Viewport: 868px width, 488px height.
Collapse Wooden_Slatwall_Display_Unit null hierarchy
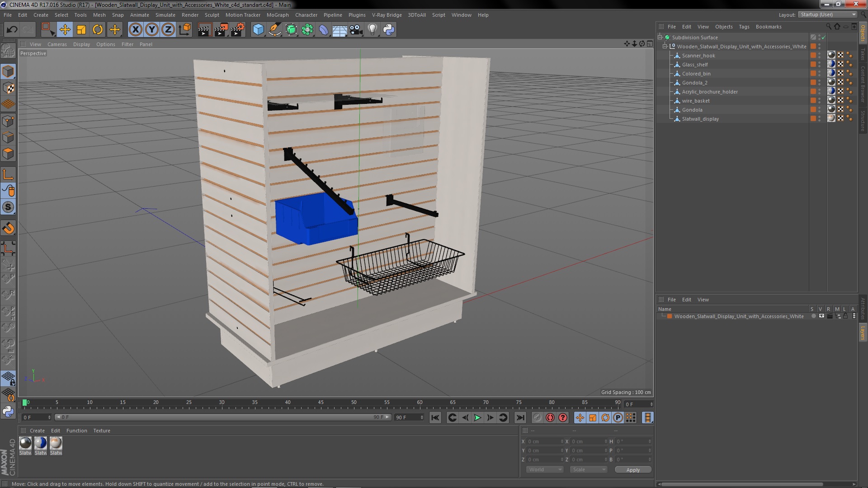click(x=665, y=47)
